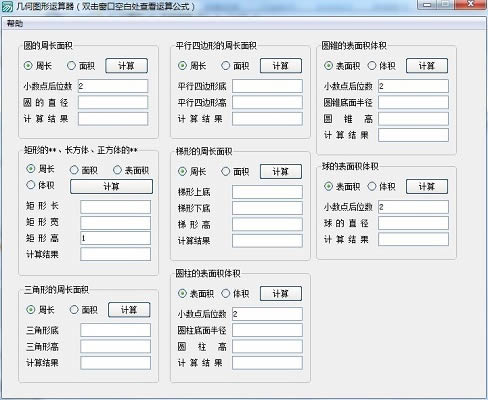Click the 圆的直径 input field

pos(113,102)
